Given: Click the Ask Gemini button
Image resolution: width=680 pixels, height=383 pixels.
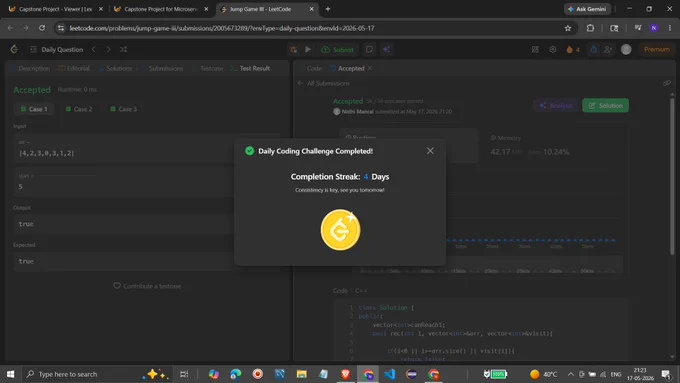Looking at the screenshot, I should tap(587, 9).
